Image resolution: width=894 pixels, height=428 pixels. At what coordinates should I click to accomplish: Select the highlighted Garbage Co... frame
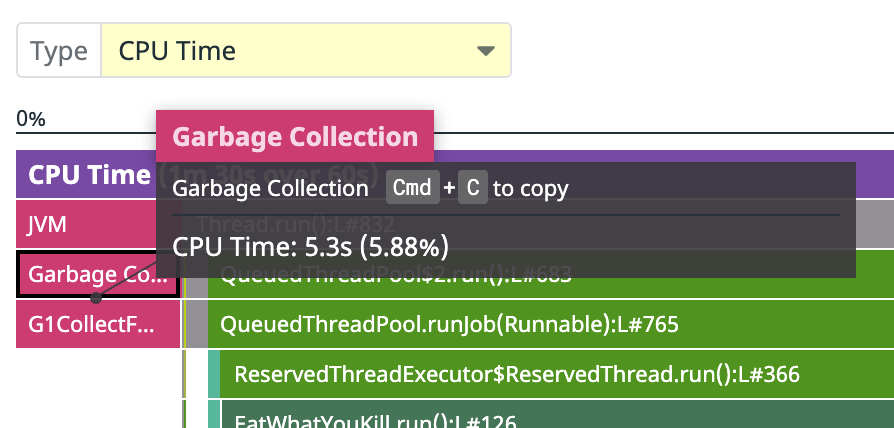97,275
